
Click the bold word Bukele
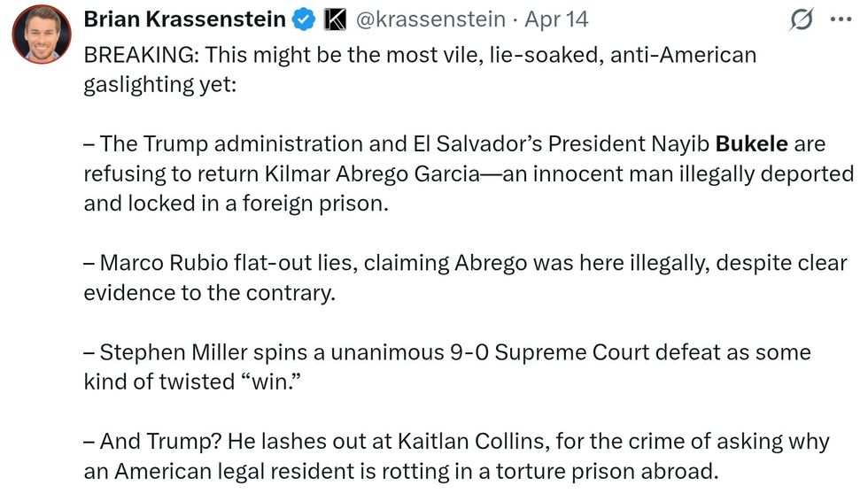[x=751, y=144]
